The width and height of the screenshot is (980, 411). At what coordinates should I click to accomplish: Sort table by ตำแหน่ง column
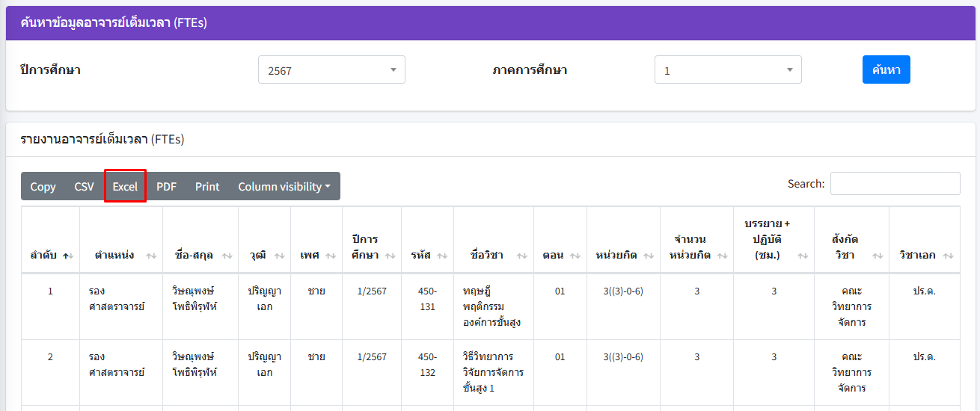(x=121, y=255)
